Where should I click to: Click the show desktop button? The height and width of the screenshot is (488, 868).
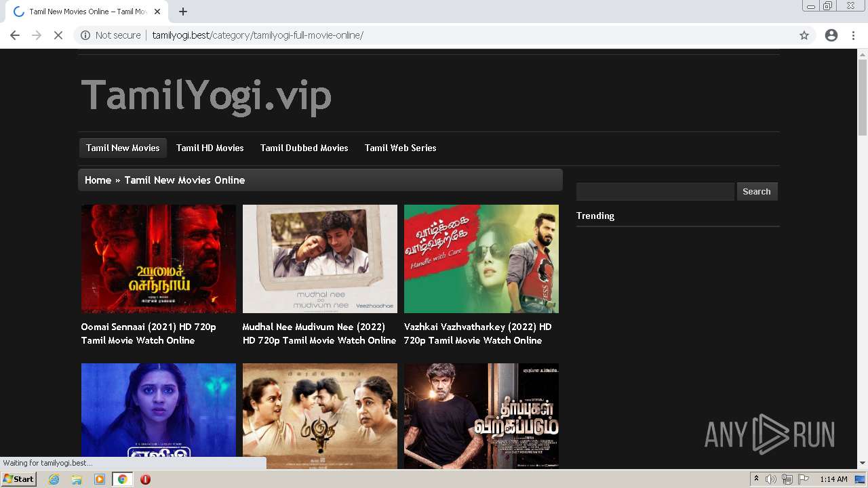tap(861, 479)
